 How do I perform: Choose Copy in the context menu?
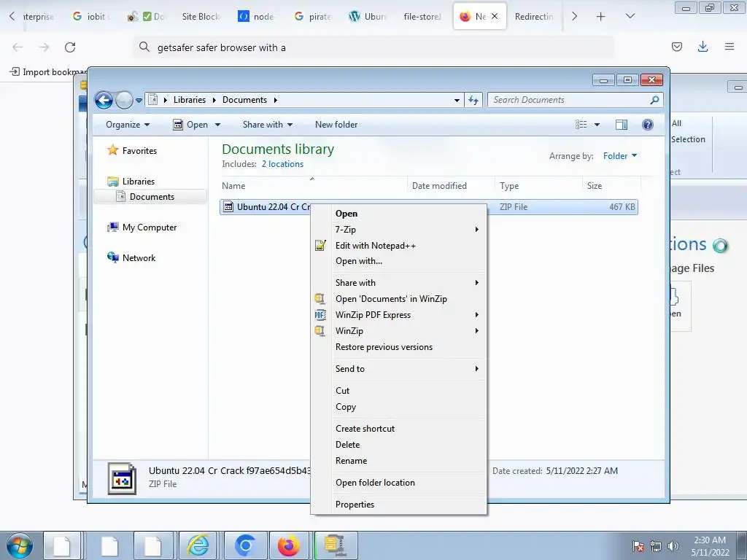tap(399, 407)
